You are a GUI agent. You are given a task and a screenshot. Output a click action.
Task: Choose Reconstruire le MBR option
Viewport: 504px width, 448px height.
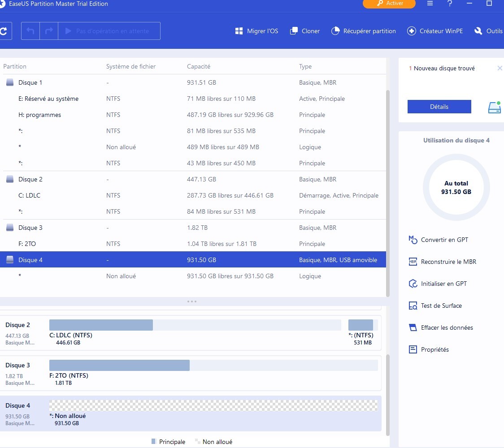448,262
